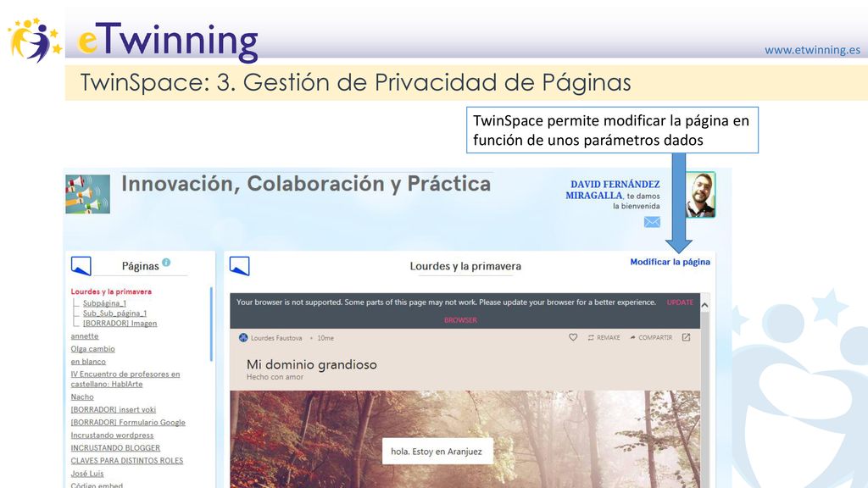Open Subpágina_1 in the pages tree
The width and height of the screenshot is (868, 488).
coord(104,303)
